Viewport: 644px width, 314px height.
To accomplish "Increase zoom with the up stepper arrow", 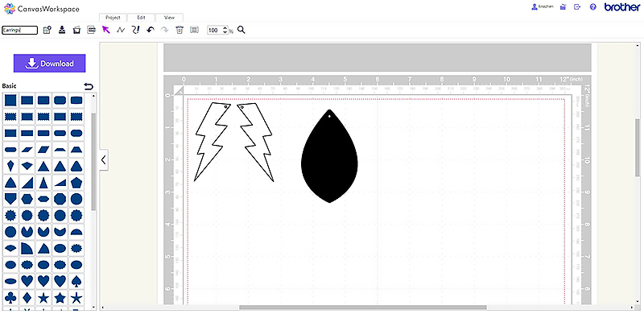I will pyautogui.click(x=225, y=28).
